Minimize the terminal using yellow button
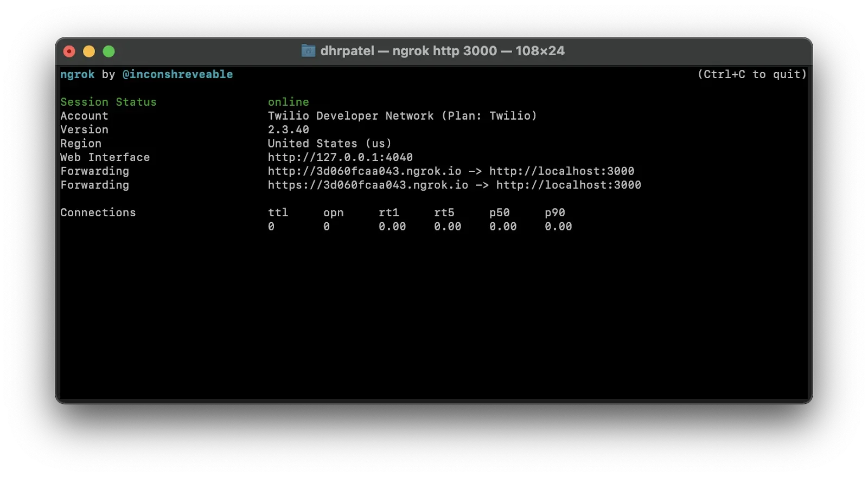Image resolution: width=868 pixels, height=477 pixels. pos(89,51)
